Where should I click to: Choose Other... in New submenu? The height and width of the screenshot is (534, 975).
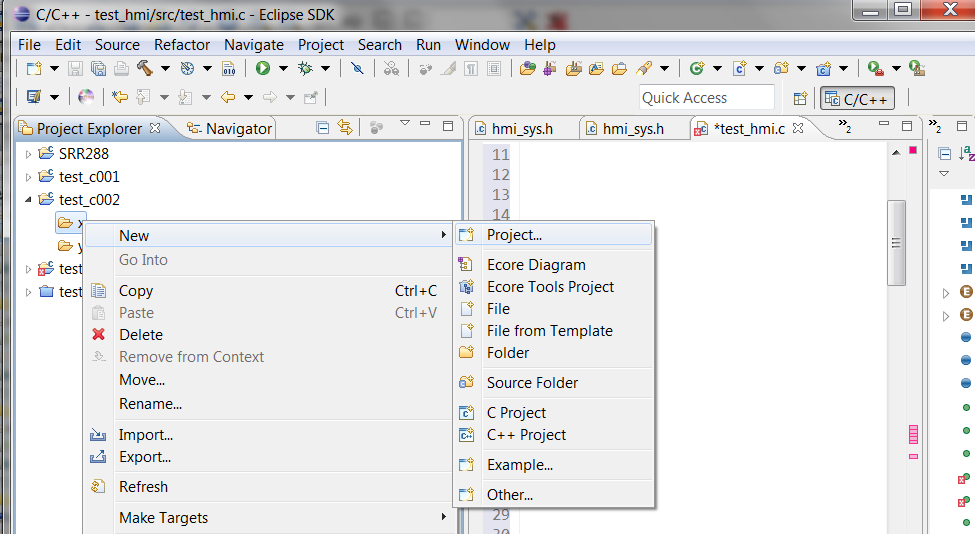click(553, 495)
